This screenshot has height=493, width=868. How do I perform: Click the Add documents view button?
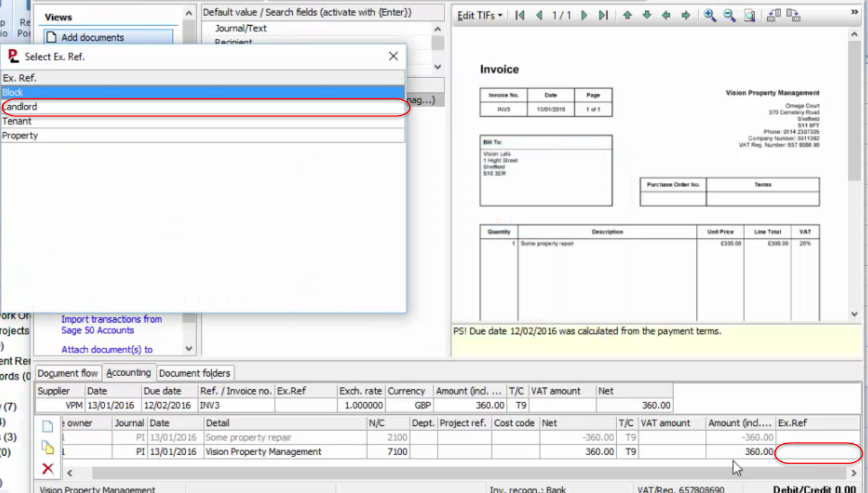click(x=108, y=37)
